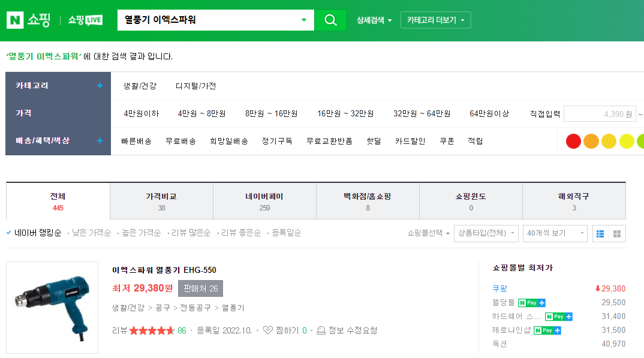Click the review star rating icons
This screenshot has height=358, width=644.
[152, 330]
